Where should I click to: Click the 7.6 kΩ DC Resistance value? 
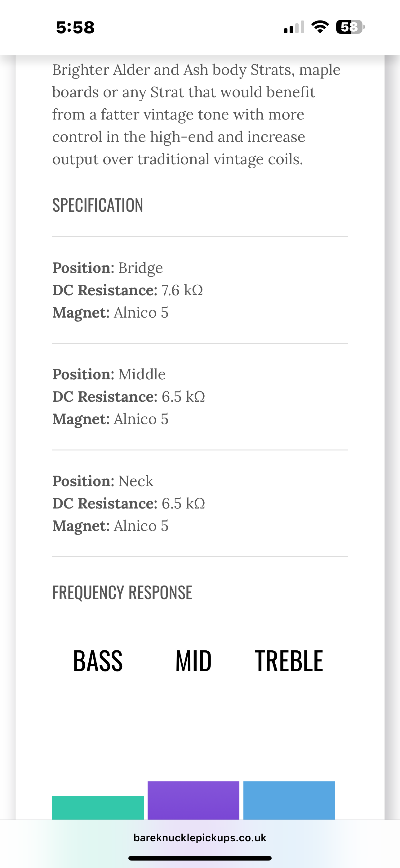(182, 290)
